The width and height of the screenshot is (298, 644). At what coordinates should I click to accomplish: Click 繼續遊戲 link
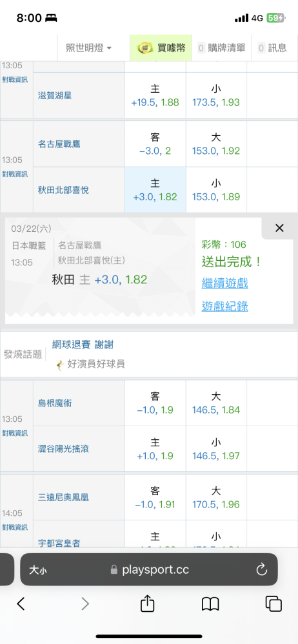pos(224,283)
